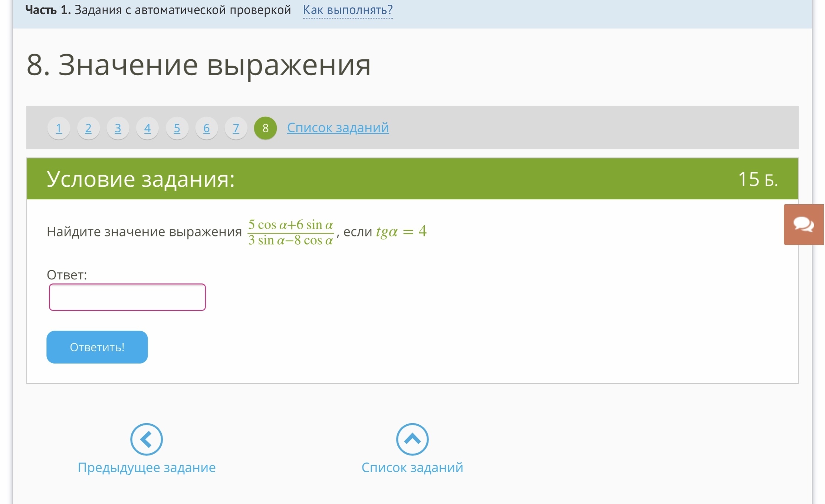Click the up-arrow task list icon

click(x=412, y=440)
